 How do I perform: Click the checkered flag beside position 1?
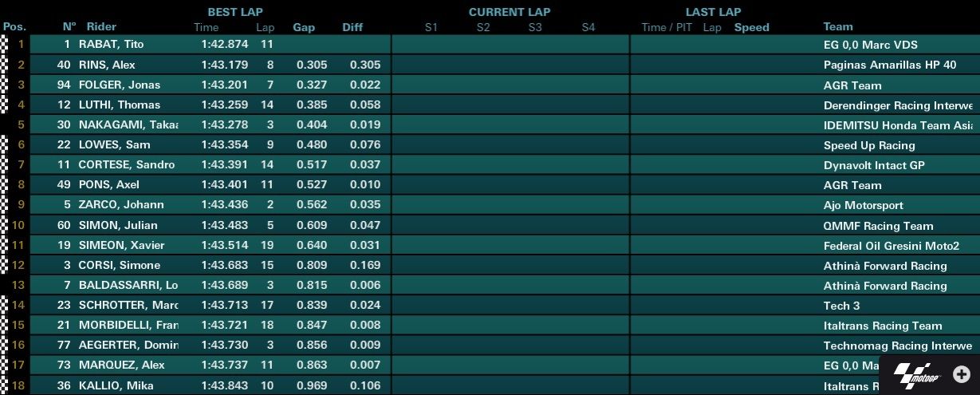point(4,44)
